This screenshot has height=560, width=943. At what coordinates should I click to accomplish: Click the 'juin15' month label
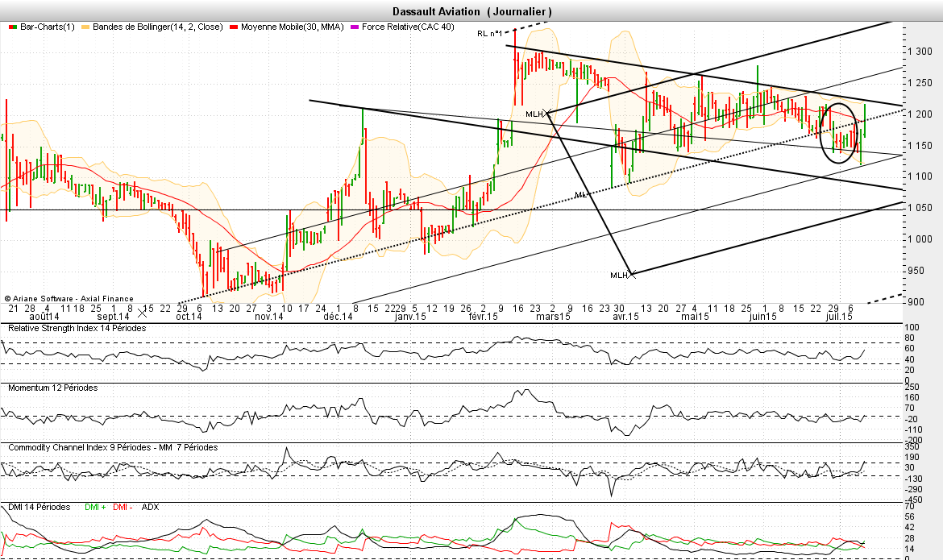[762, 317]
